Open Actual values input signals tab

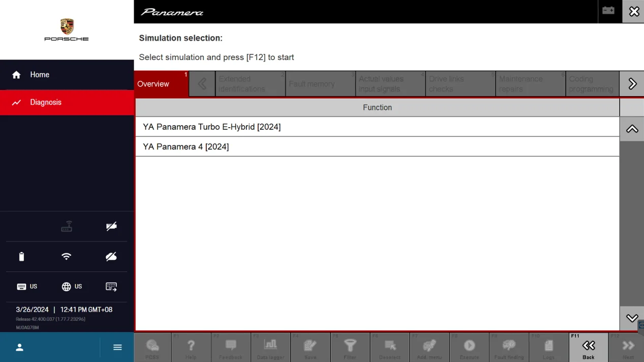click(x=390, y=84)
